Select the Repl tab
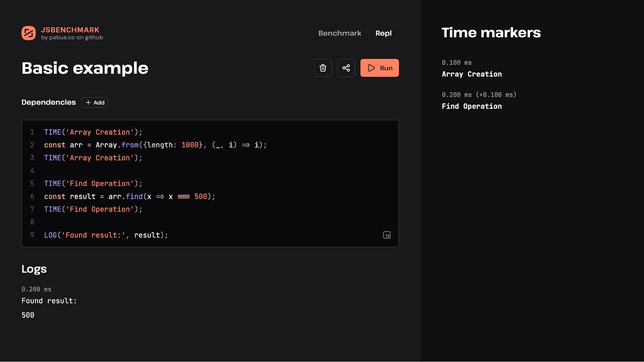 coord(383,33)
